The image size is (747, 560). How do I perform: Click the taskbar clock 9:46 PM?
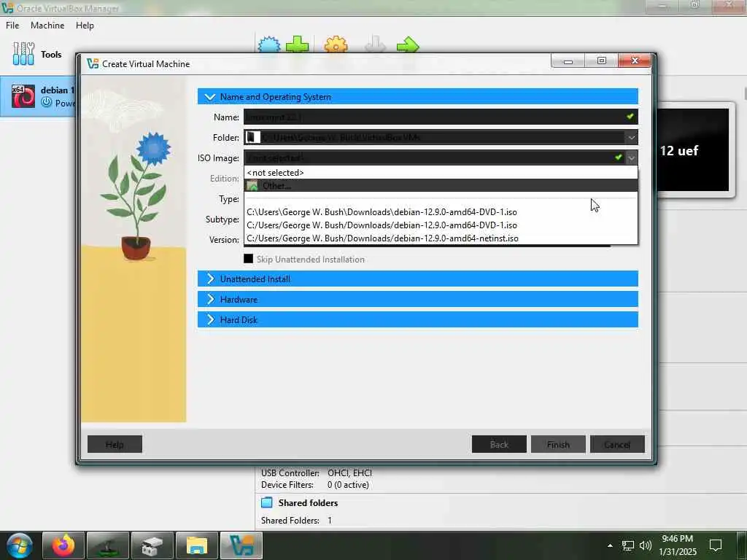click(678, 539)
